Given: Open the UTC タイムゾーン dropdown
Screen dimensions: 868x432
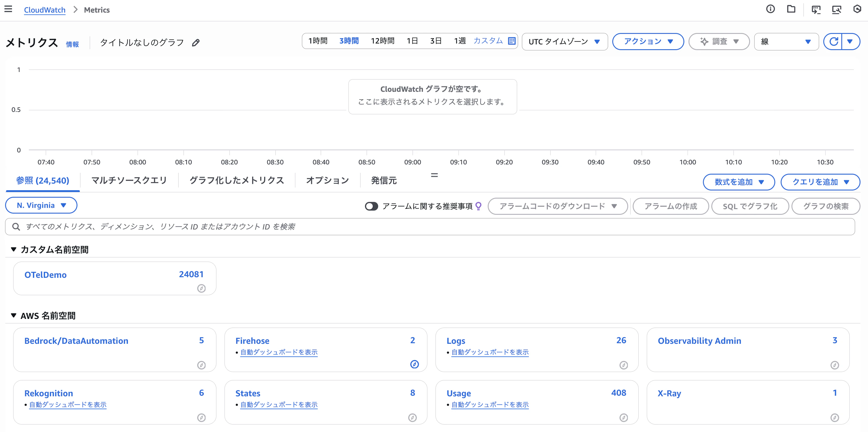Looking at the screenshot, I should point(565,41).
